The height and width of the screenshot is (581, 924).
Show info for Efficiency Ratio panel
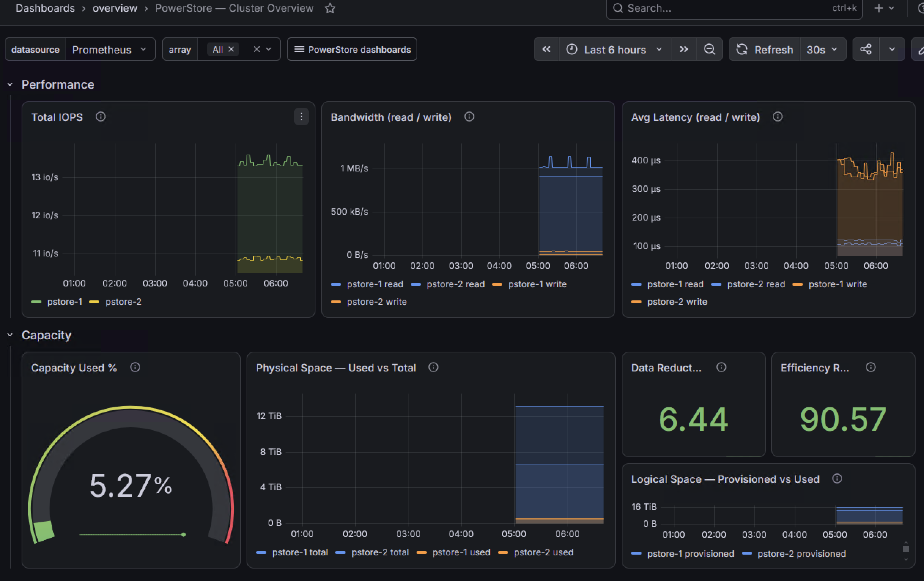[871, 367]
